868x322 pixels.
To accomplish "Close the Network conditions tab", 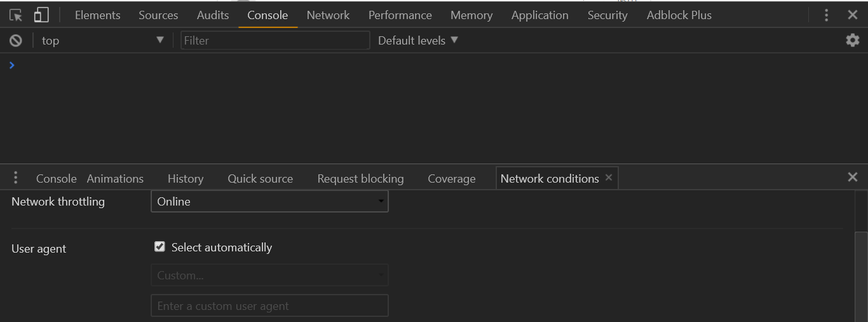I will 609,178.
